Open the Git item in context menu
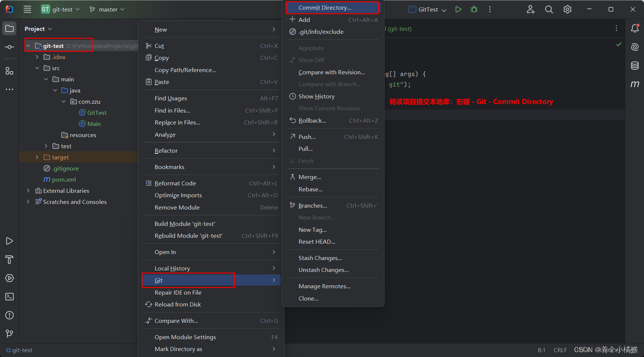The width and height of the screenshot is (644, 357). coord(211,280)
